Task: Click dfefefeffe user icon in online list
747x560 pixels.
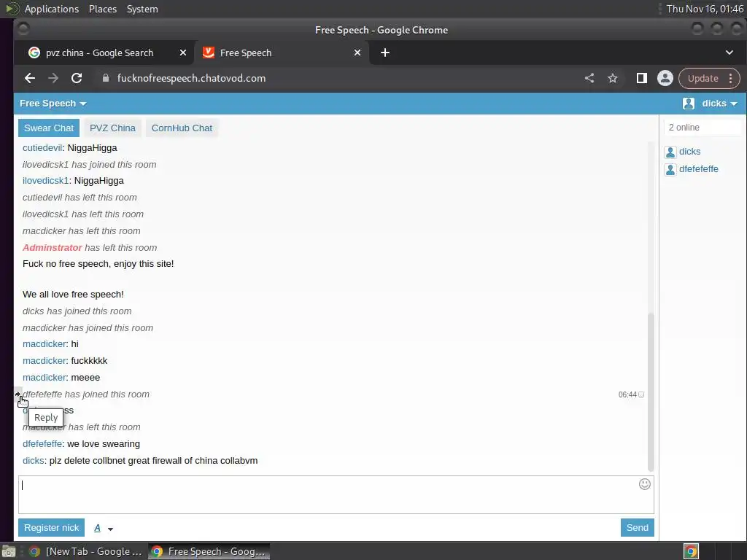Action: pos(670,169)
